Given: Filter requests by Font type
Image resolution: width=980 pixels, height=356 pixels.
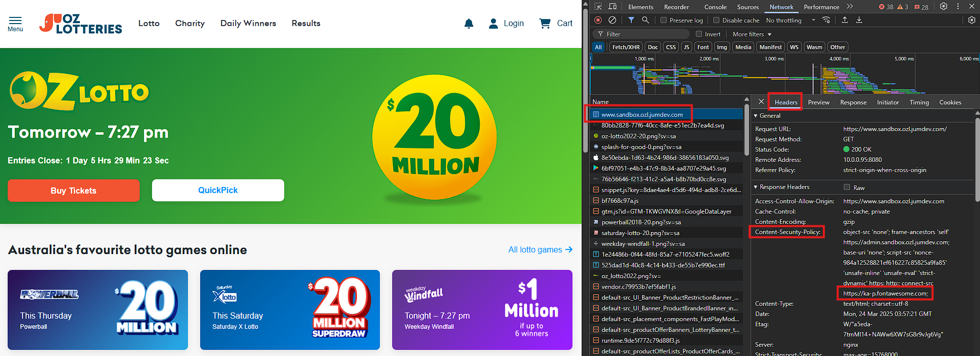Looking at the screenshot, I should (x=703, y=47).
